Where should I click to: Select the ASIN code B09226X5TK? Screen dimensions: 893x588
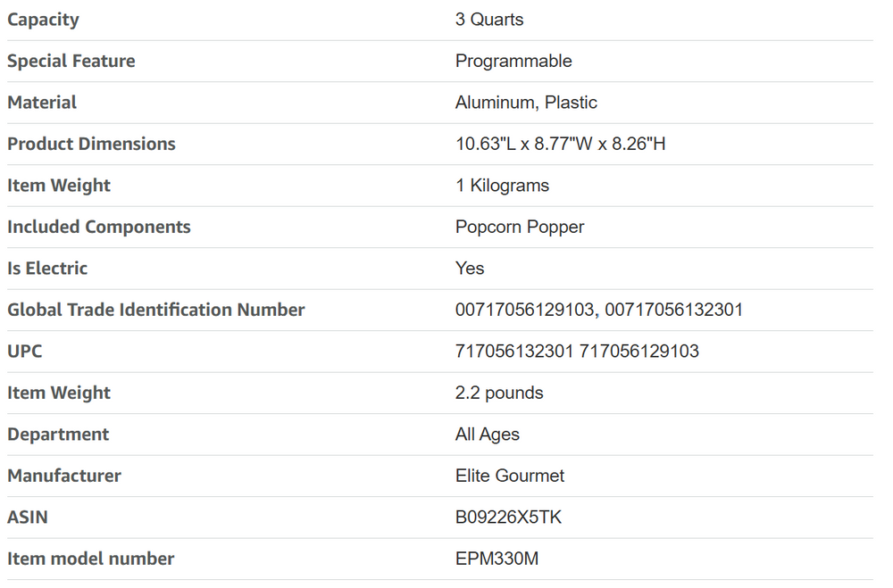(x=509, y=518)
